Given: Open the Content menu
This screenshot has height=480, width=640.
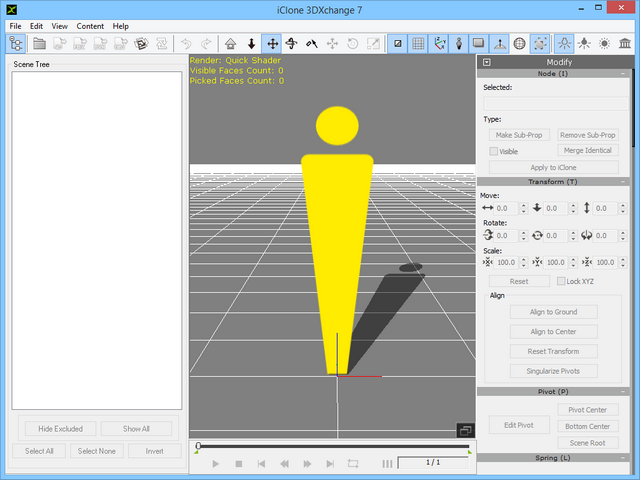Looking at the screenshot, I should [x=90, y=26].
